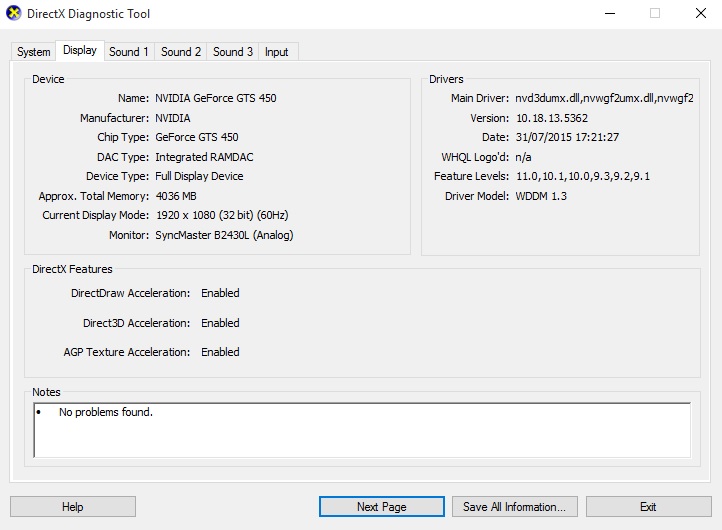Open the Sound 2 tab

click(181, 52)
